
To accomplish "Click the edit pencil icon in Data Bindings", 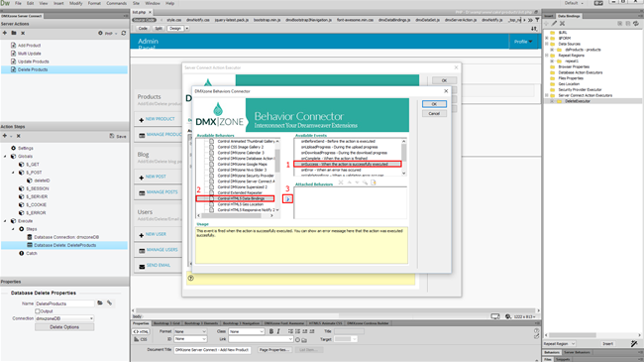I will coord(554,24).
